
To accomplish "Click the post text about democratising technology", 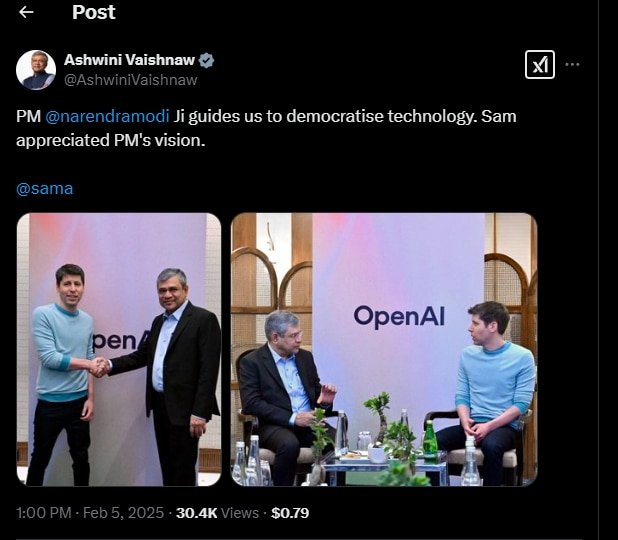I will [x=266, y=128].
